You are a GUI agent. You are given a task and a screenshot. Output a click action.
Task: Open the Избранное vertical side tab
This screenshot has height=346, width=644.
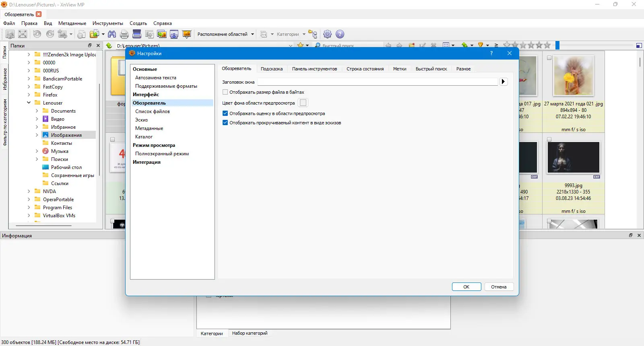pos(5,79)
